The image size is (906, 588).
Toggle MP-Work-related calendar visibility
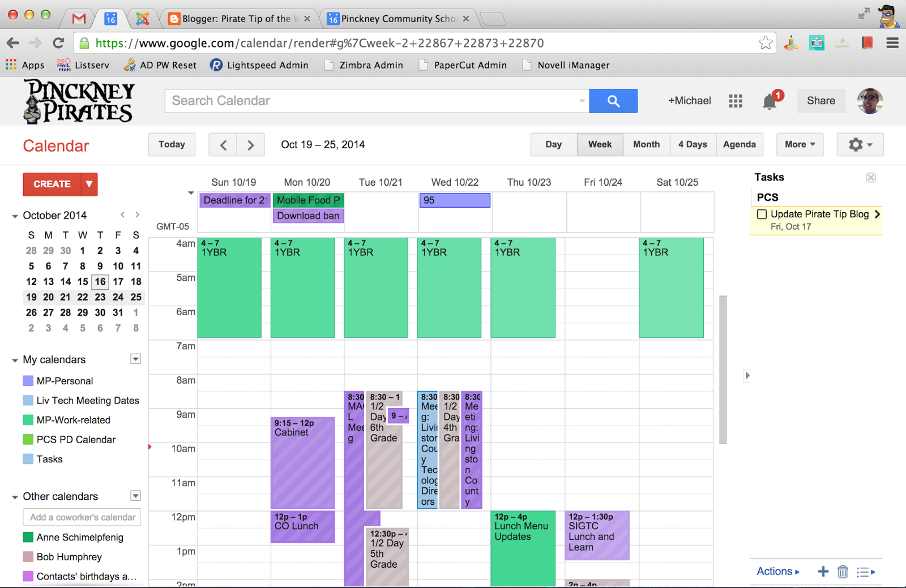point(28,420)
